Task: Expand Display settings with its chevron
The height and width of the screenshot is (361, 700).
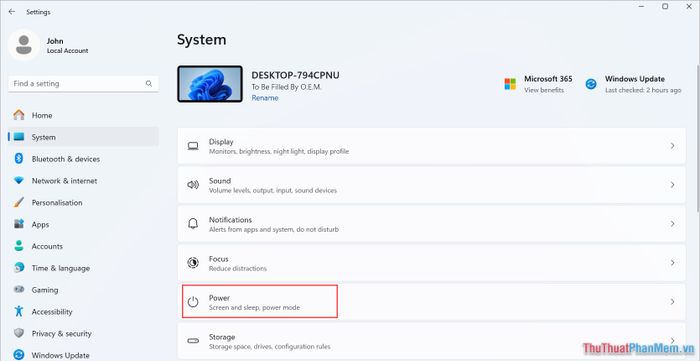Action: tap(672, 146)
